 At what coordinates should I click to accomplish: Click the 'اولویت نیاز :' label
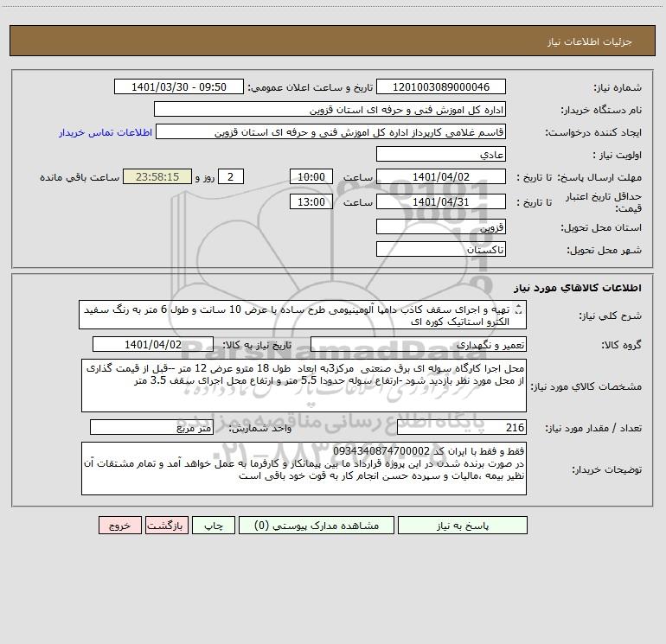coord(618,155)
